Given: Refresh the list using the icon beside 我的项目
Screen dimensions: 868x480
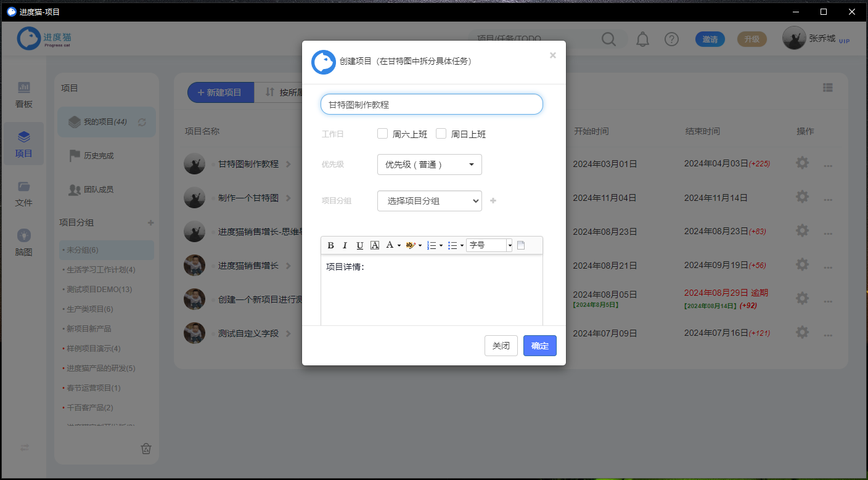Looking at the screenshot, I should coord(142,122).
